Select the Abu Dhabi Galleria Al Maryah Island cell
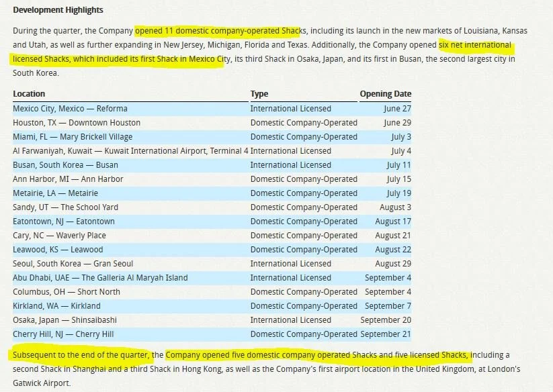 coord(100,277)
